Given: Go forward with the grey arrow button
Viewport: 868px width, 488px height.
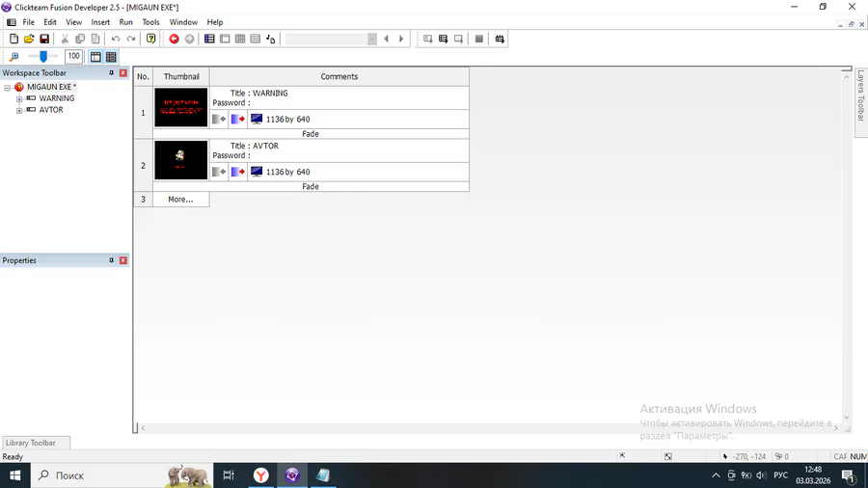Looking at the screenshot, I should 189,39.
